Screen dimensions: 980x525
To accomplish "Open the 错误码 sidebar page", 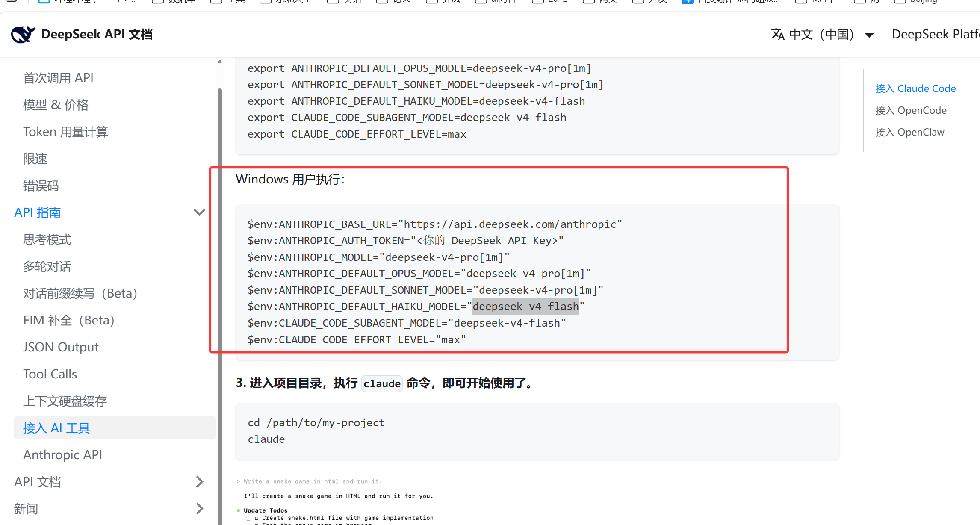I will [41, 186].
